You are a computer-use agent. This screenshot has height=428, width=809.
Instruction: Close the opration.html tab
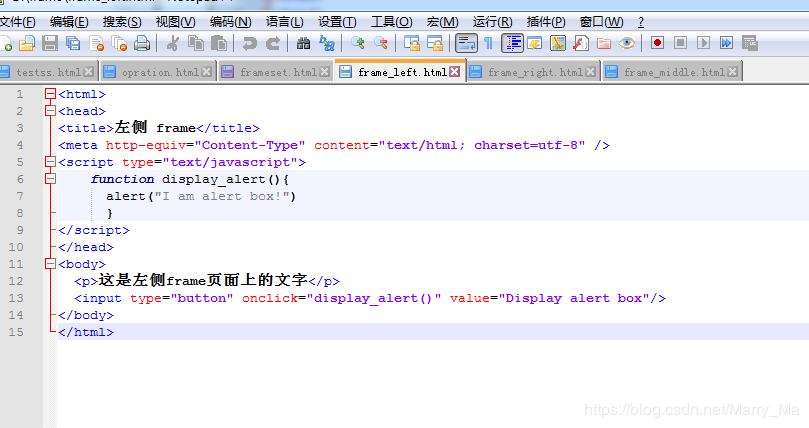[x=206, y=72]
